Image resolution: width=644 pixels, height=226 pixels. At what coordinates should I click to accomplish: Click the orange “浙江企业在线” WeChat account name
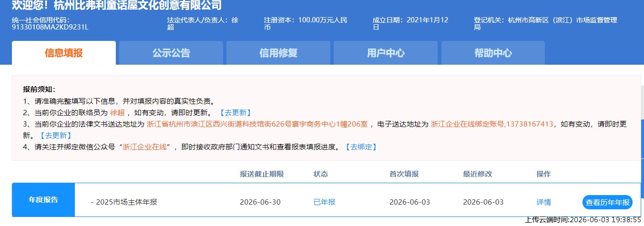(x=144, y=147)
